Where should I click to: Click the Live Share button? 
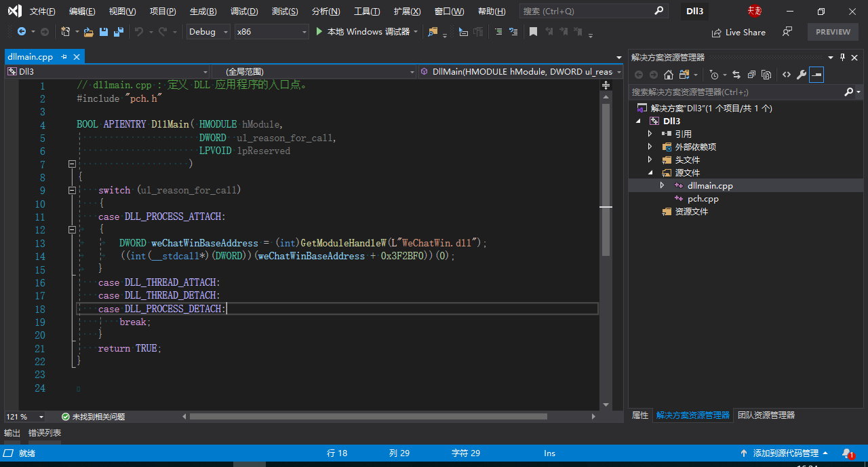[x=738, y=33]
